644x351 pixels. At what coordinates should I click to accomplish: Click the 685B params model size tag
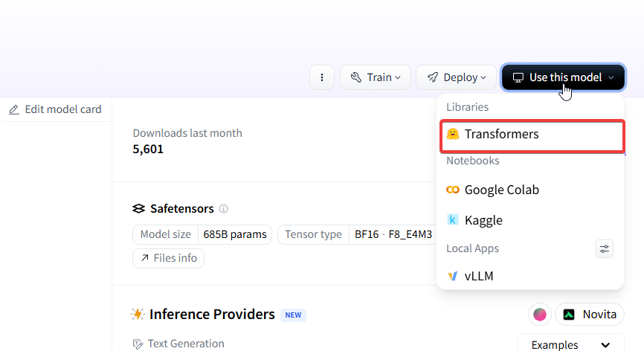coord(234,234)
